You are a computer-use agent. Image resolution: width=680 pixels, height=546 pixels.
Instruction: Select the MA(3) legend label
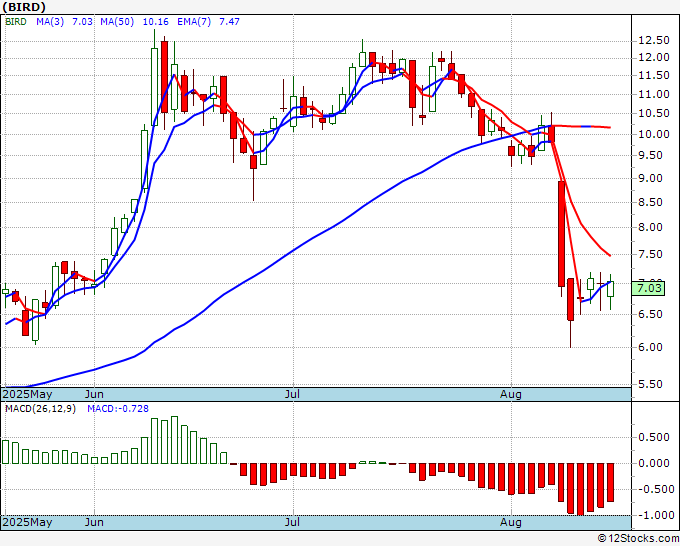click(50, 22)
